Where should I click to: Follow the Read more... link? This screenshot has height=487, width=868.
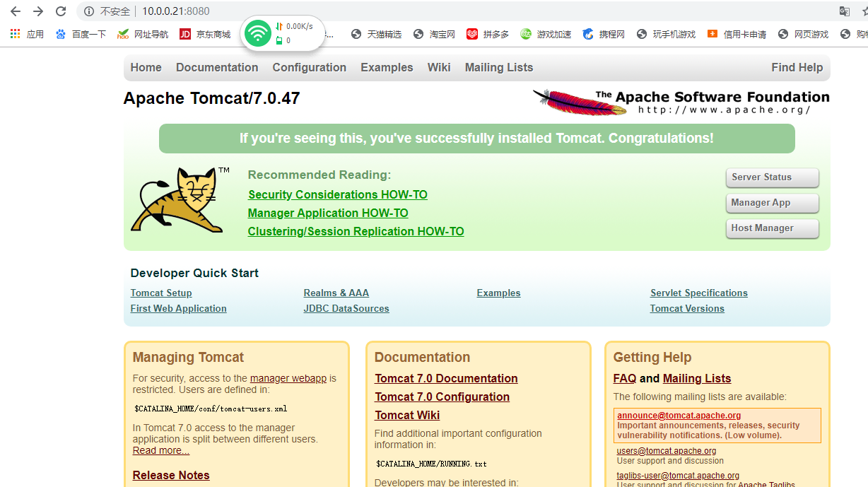coord(161,450)
